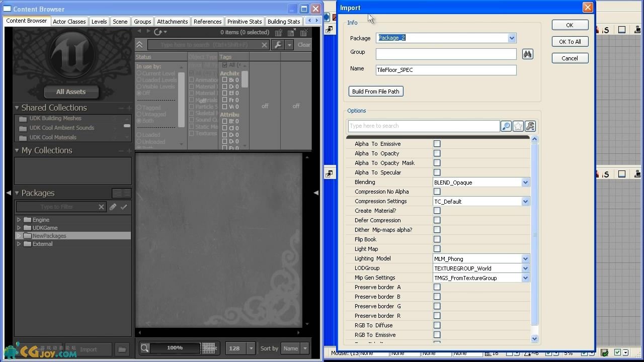Click the wrench filter icon in Content Browser

(x=277, y=45)
